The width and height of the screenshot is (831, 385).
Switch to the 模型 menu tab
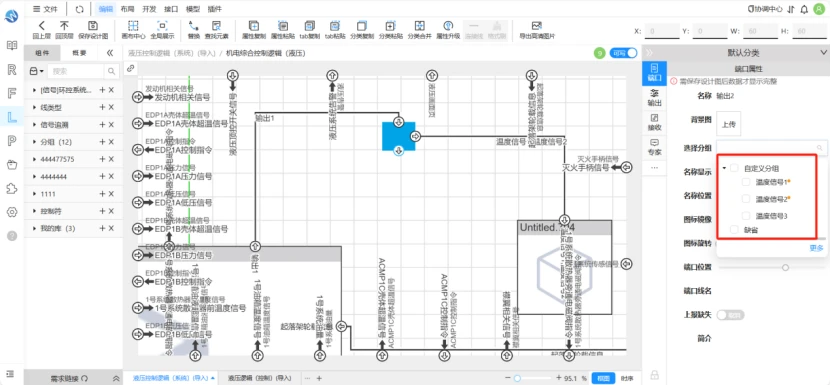pos(193,9)
